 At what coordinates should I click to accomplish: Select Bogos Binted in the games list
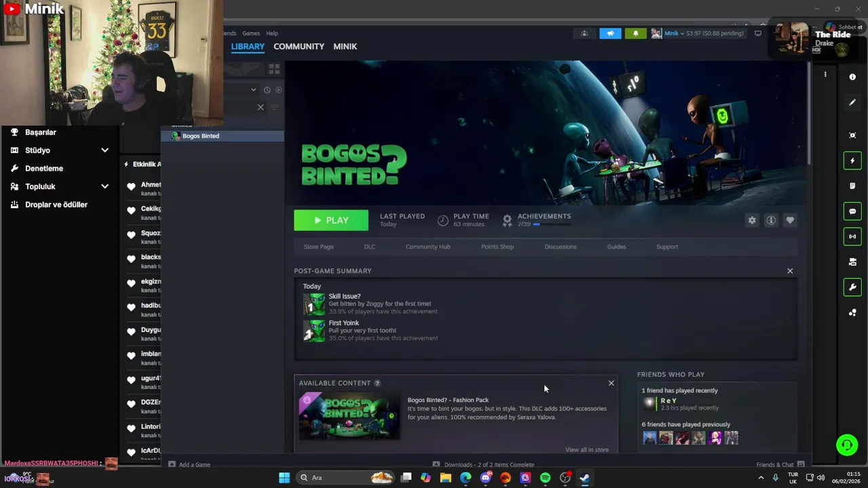(x=222, y=136)
